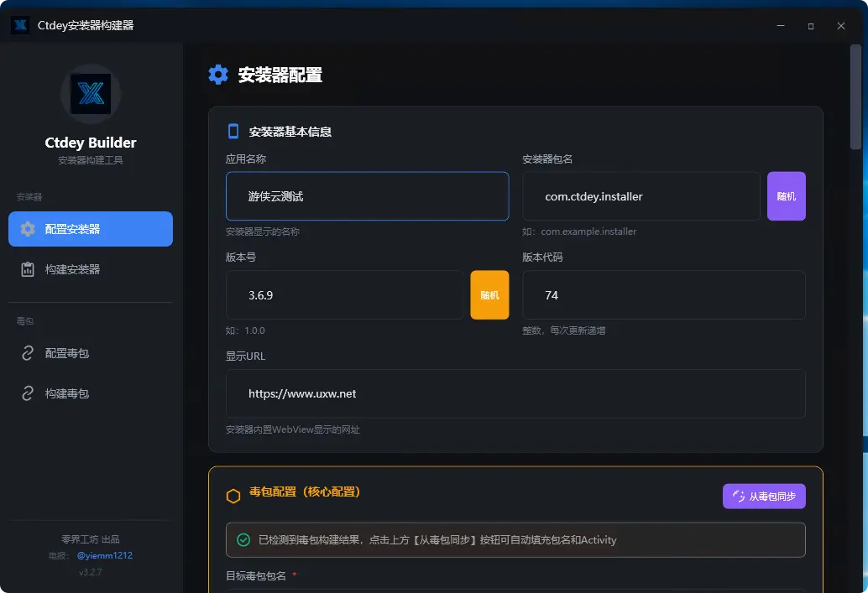Click orange 随机 button for version number
The height and width of the screenshot is (593, 868).
(x=489, y=294)
